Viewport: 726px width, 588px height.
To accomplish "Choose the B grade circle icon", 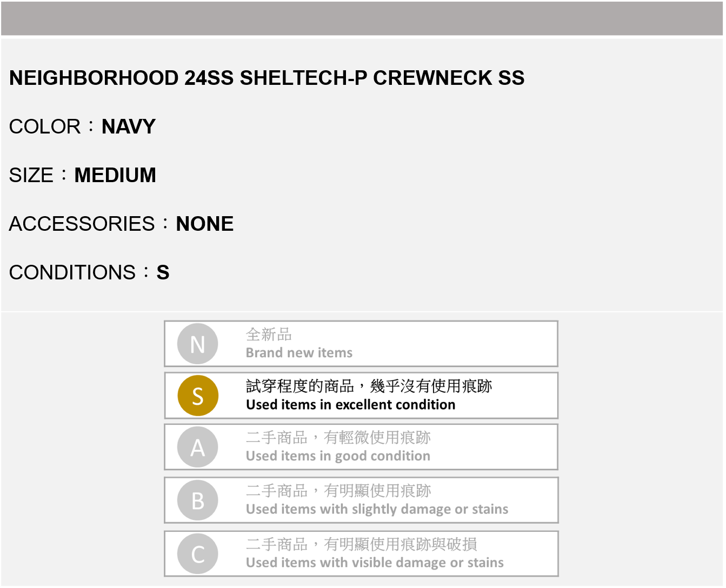I will (198, 500).
